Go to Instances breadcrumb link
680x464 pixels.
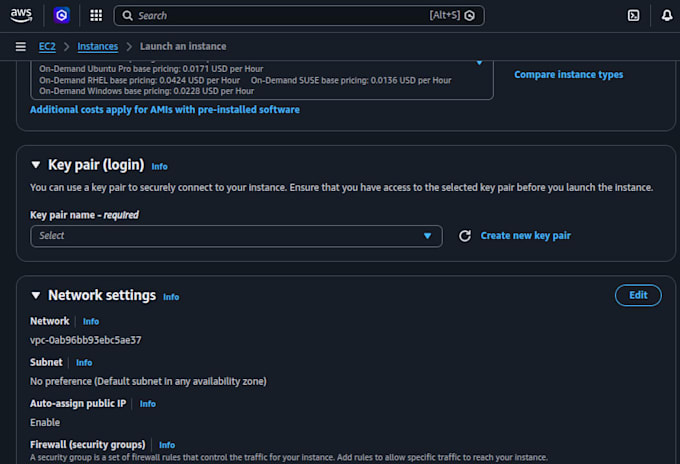pos(98,46)
